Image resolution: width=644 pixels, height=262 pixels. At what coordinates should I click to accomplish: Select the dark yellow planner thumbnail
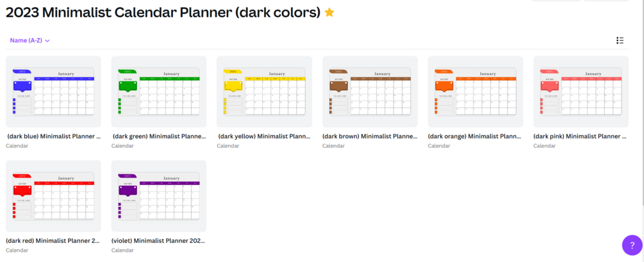click(264, 92)
